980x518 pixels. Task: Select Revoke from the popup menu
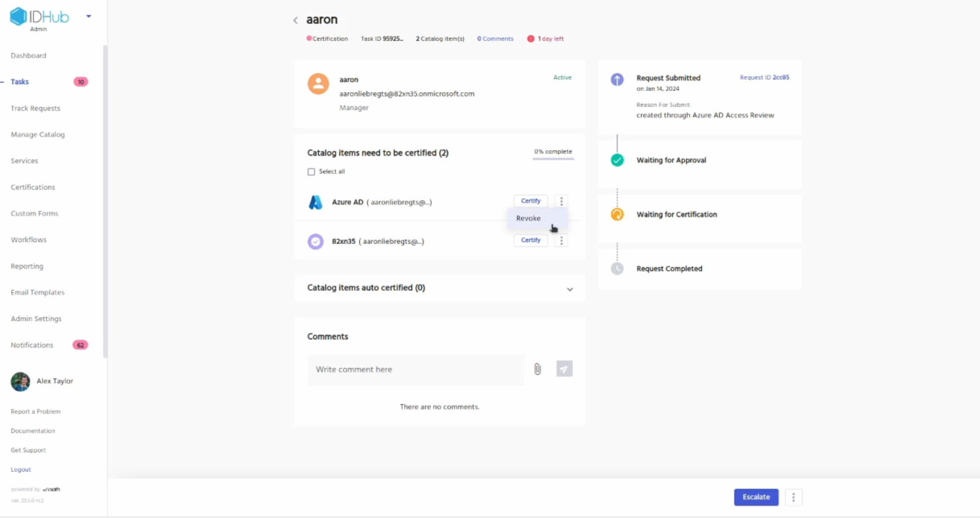(529, 219)
